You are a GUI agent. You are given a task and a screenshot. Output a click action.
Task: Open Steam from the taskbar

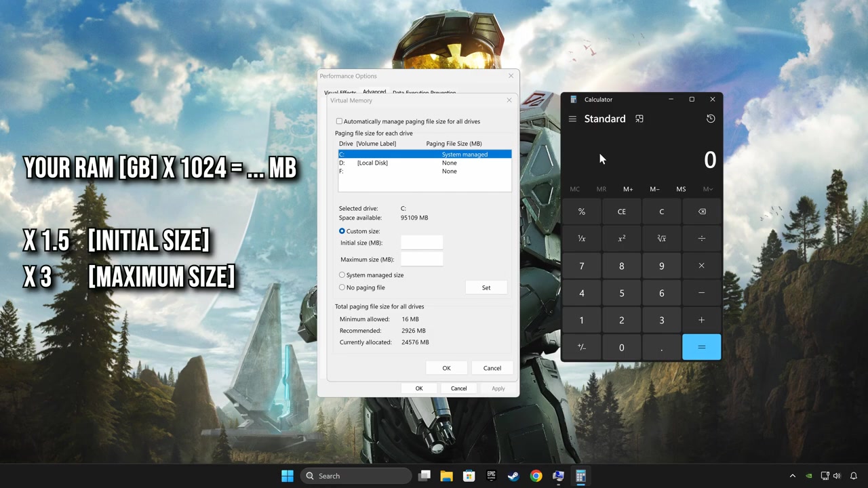513,476
